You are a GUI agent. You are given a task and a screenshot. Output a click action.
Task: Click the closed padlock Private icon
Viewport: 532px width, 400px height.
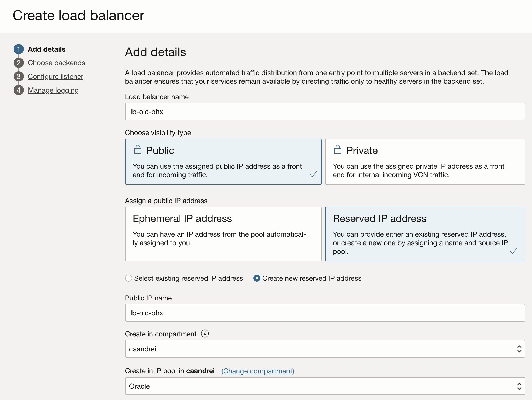click(338, 150)
